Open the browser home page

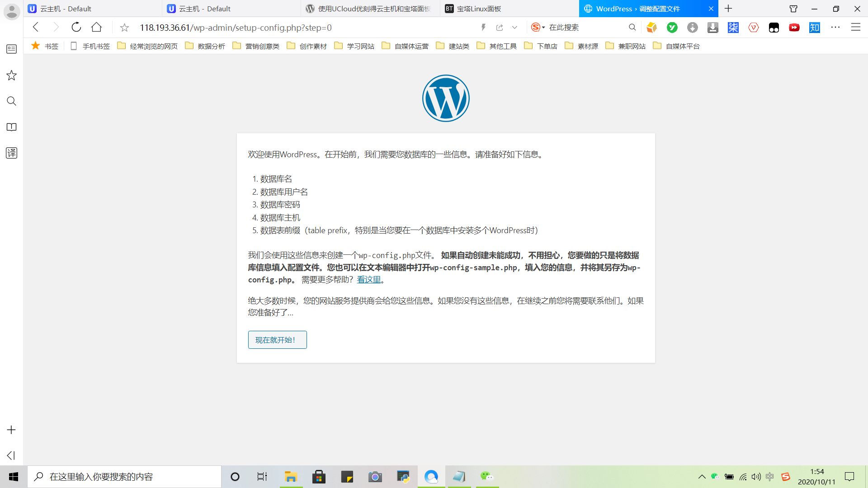tap(96, 28)
